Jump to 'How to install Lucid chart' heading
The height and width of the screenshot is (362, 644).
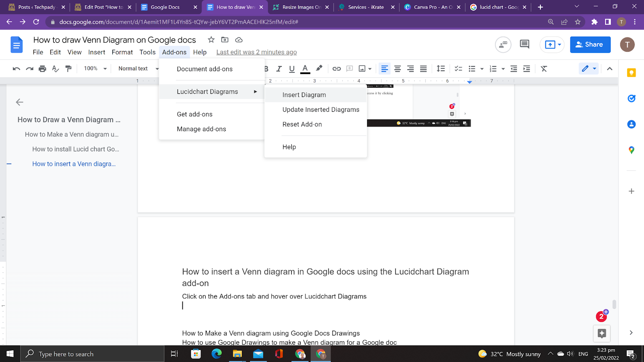76,149
